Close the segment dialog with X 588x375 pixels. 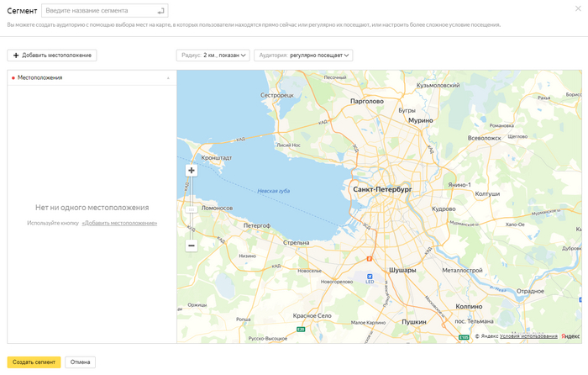(578, 8)
